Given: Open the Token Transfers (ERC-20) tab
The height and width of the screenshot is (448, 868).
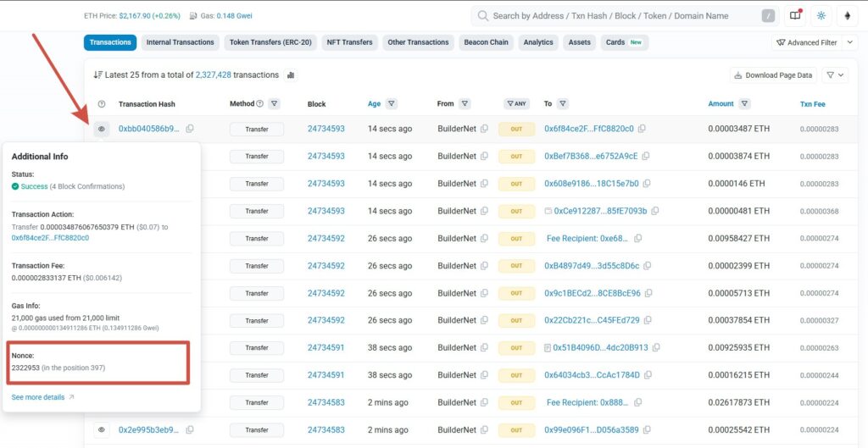Looking at the screenshot, I should (x=271, y=42).
